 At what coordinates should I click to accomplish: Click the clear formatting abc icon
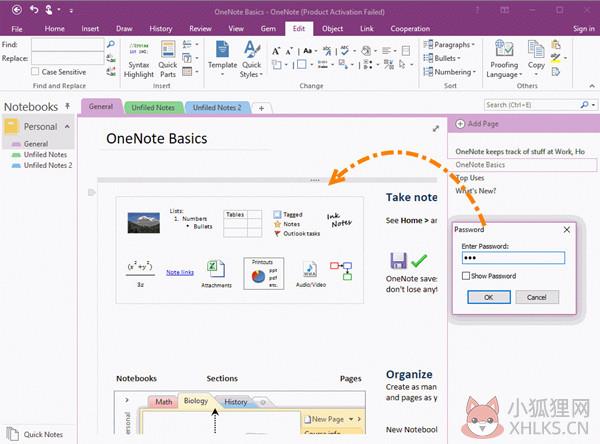327,50
